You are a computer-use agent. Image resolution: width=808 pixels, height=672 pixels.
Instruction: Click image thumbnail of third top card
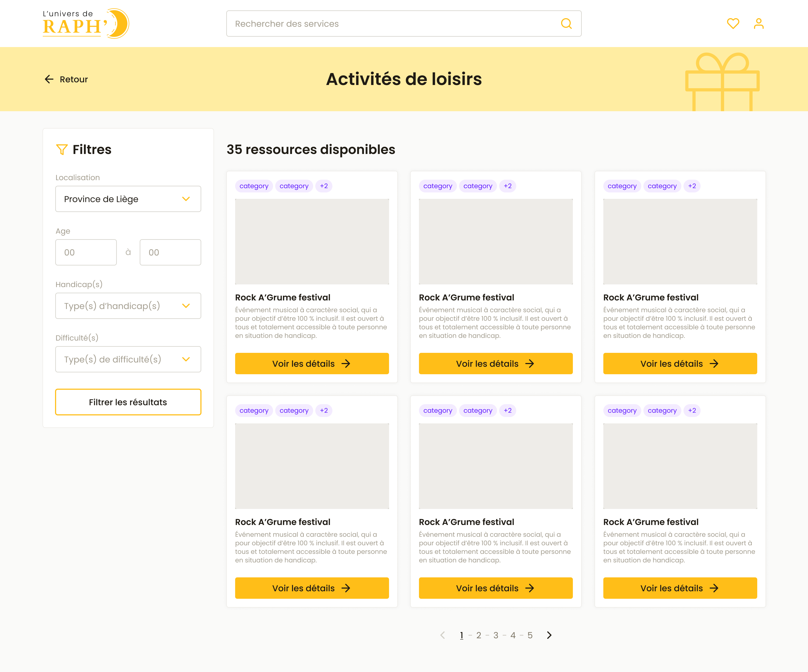pyautogui.click(x=680, y=242)
